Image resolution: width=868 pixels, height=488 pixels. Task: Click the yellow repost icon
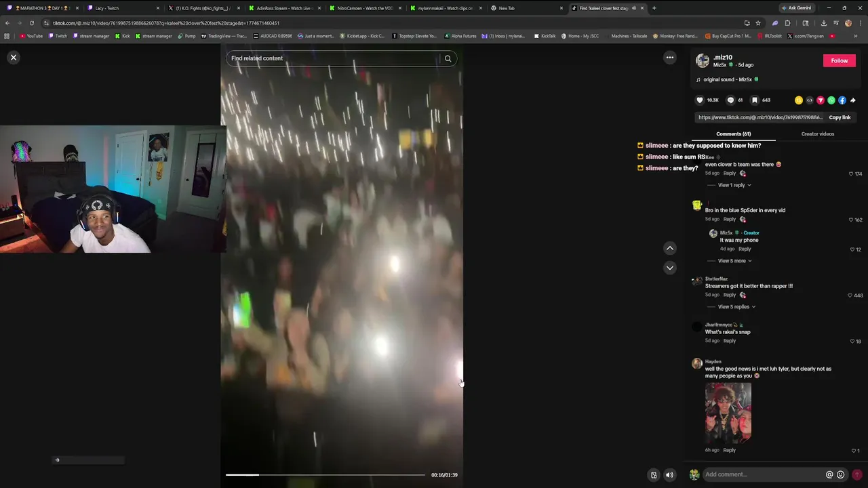point(799,100)
